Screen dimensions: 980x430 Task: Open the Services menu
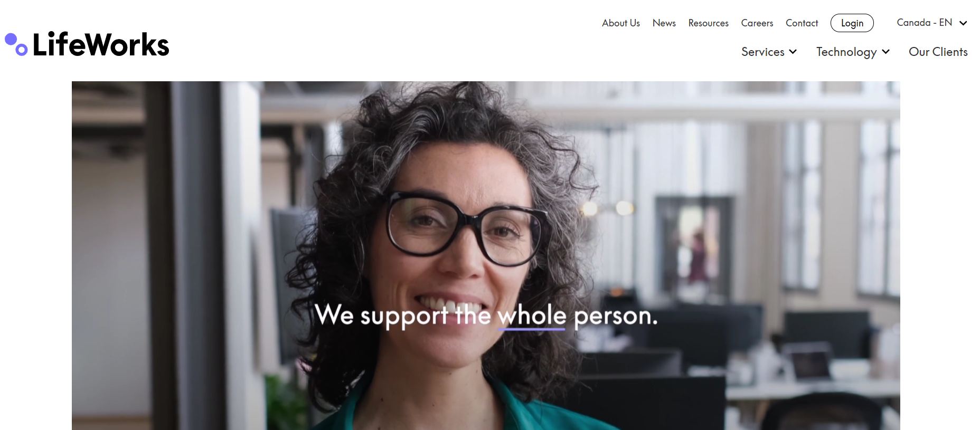click(769, 52)
